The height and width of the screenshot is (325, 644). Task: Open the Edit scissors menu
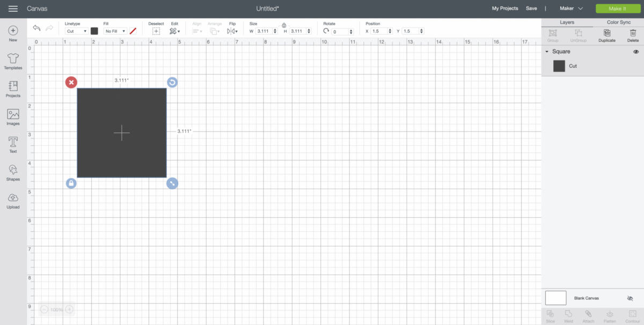174,31
